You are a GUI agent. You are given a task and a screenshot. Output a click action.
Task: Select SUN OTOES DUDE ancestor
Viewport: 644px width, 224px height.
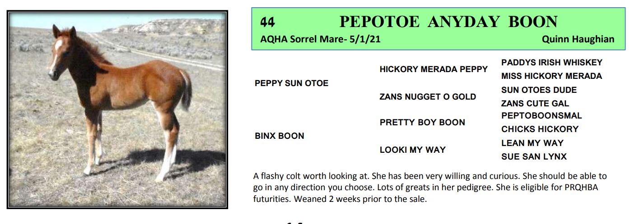(539, 90)
